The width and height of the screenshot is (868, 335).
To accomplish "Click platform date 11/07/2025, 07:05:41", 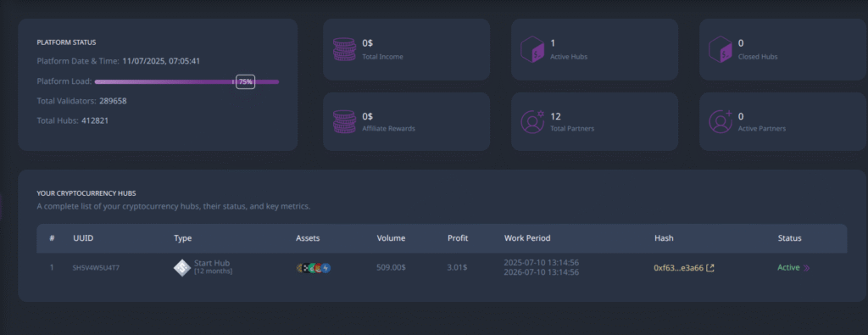I will tap(161, 61).
